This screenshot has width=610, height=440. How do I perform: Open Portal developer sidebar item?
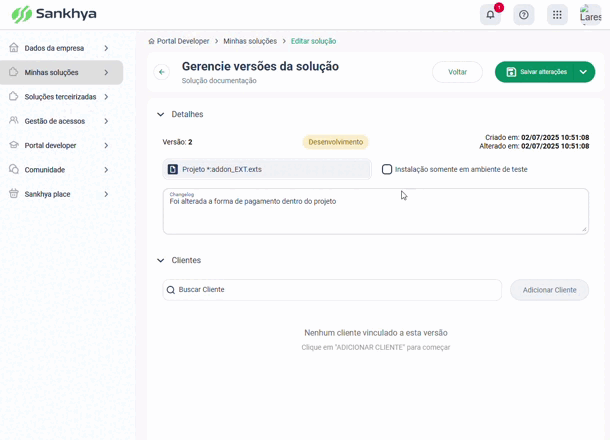pyautogui.click(x=61, y=145)
